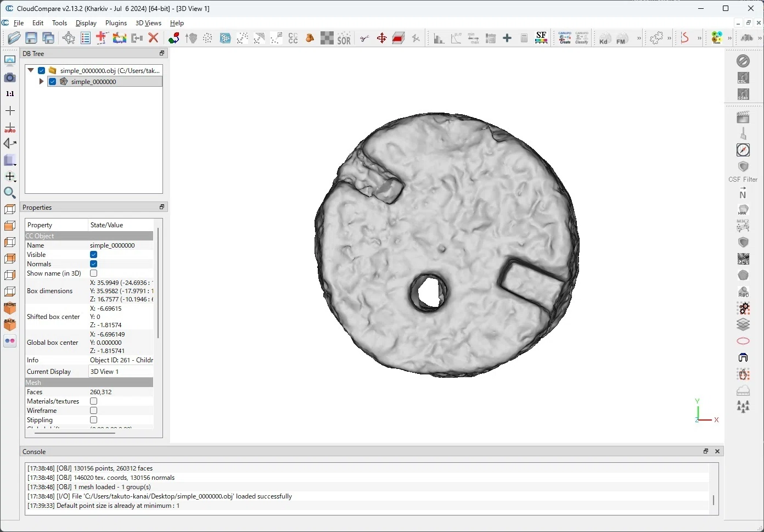The image size is (764, 532).
Task: Delete selected entity with red X icon
Action: 154,38
